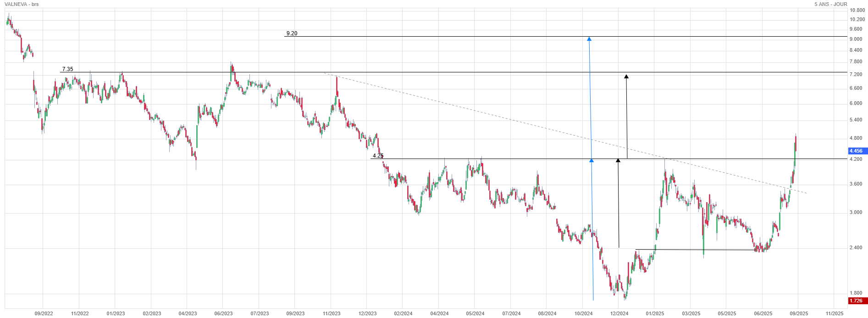Click the 8.400 price axis value
This screenshot has width=868, height=318.
(x=856, y=50)
